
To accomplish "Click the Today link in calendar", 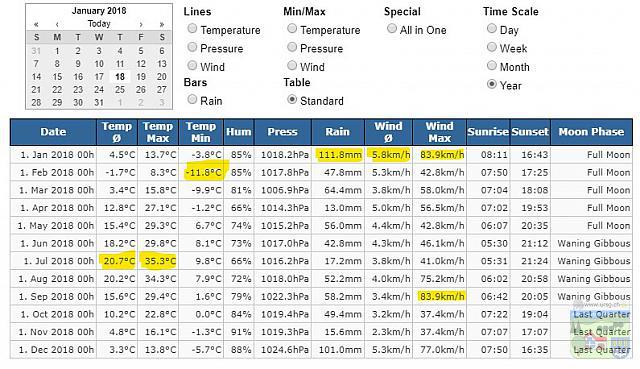I will 99,24.
